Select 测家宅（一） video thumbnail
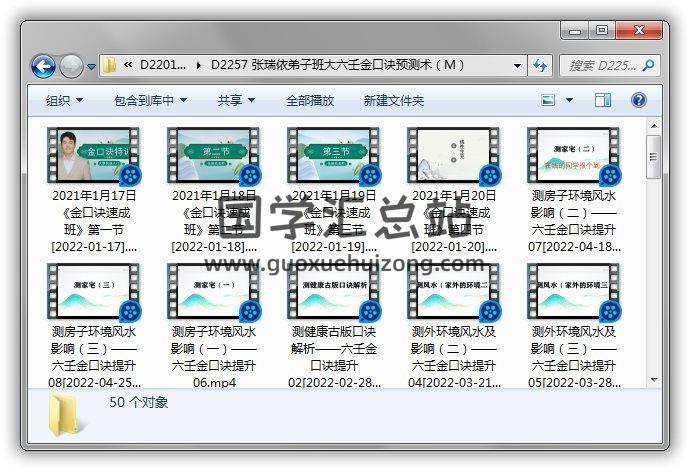The image size is (690, 471). 213,291
